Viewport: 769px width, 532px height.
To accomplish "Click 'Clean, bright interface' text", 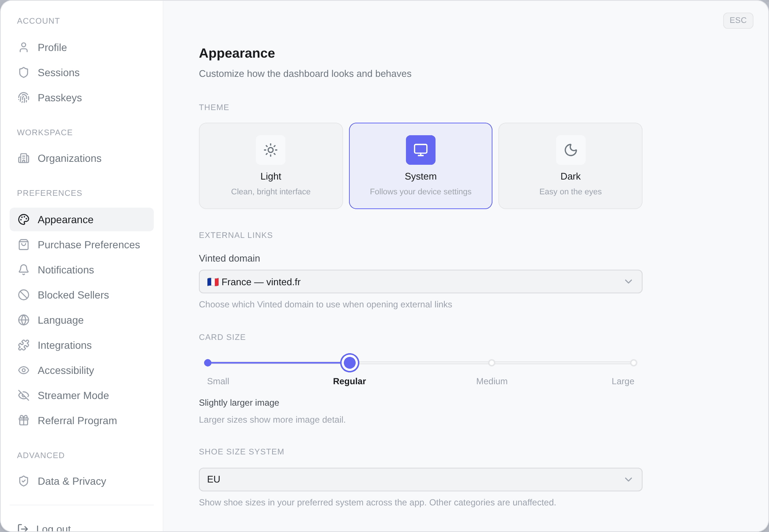I will 271,192.
